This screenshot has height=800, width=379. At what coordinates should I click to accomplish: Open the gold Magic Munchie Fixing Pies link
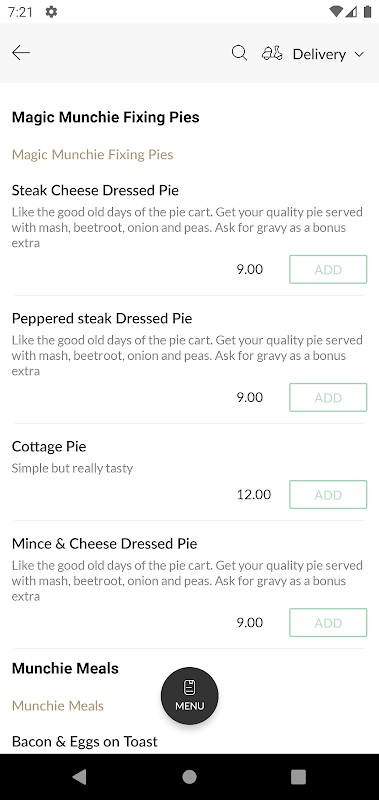[92, 154]
